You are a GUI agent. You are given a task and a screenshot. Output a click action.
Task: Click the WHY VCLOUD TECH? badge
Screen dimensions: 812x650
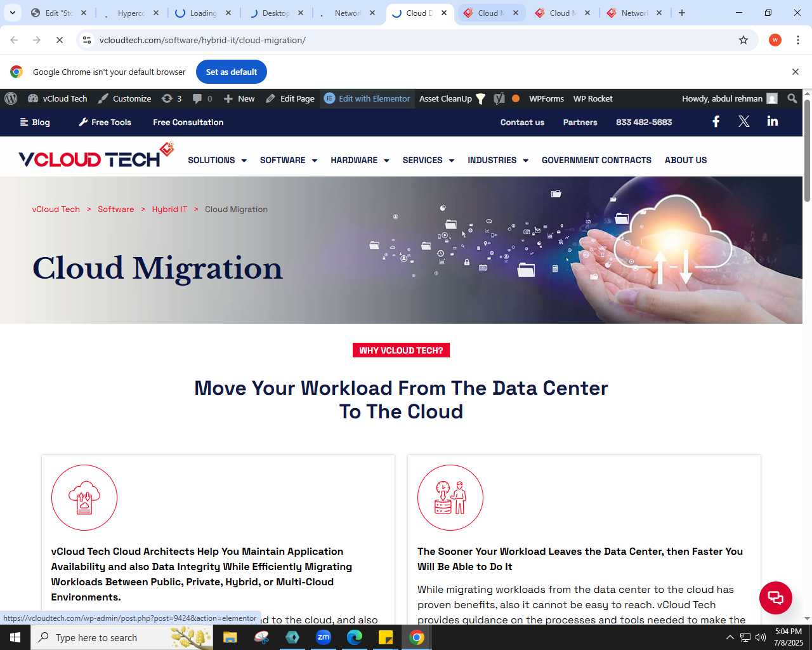[401, 350]
